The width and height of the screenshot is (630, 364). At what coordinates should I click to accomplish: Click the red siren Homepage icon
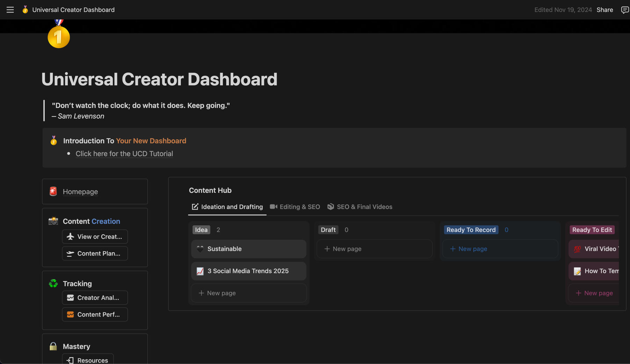tap(53, 191)
